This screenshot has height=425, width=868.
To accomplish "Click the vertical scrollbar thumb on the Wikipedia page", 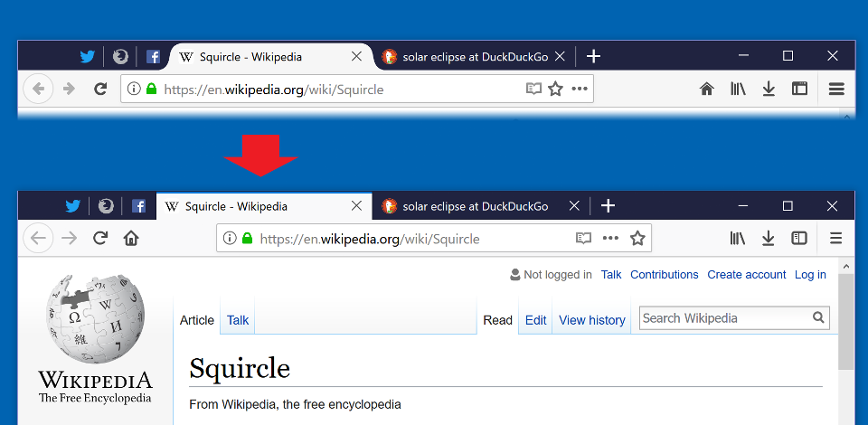I will (x=846, y=321).
